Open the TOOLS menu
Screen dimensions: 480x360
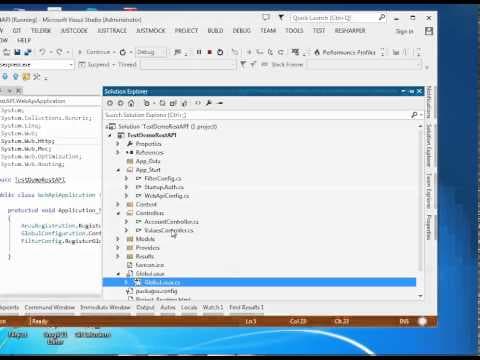[294, 31]
